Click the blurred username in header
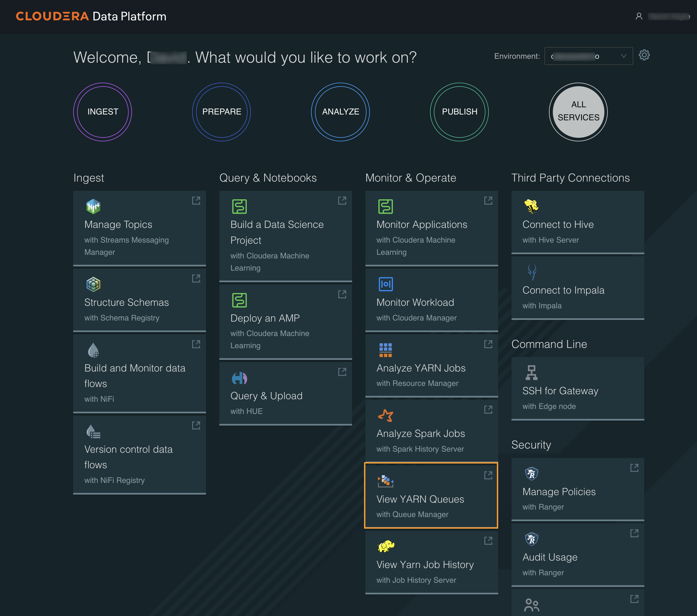The width and height of the screenshot is (697, 616). coord(669,16)
